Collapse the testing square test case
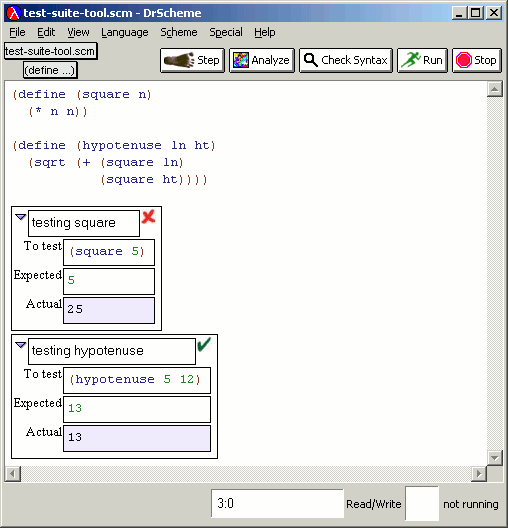Viewport: 508px width, 528px height. (x=21, y=217)
